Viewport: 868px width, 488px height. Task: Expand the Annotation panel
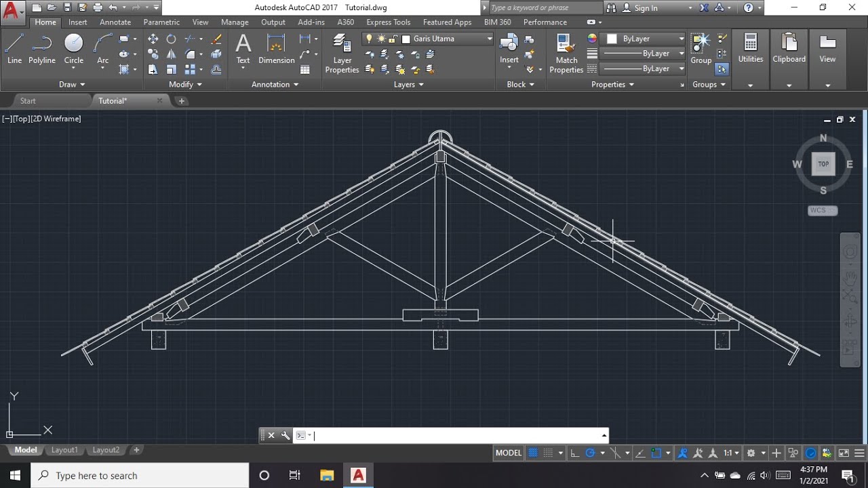(x=275, y=85)
